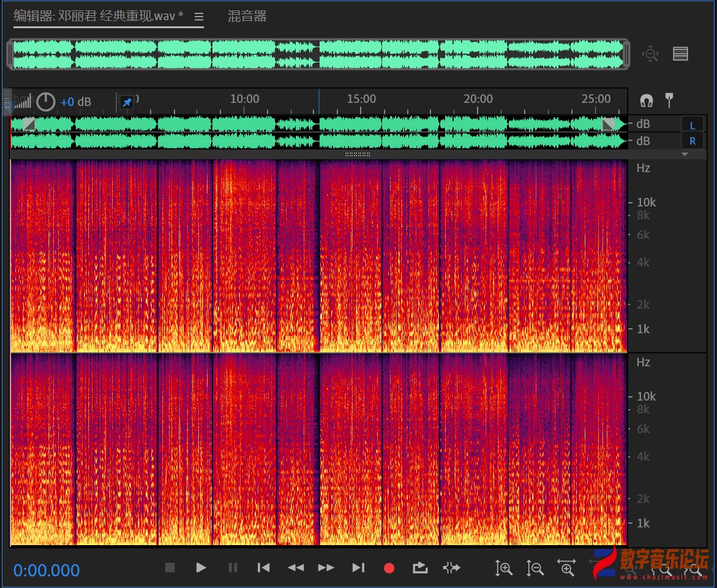The height and width of the screenshot is (588, 717).
Task: Toggle Skip Selection button
Action: click(451, 568)
